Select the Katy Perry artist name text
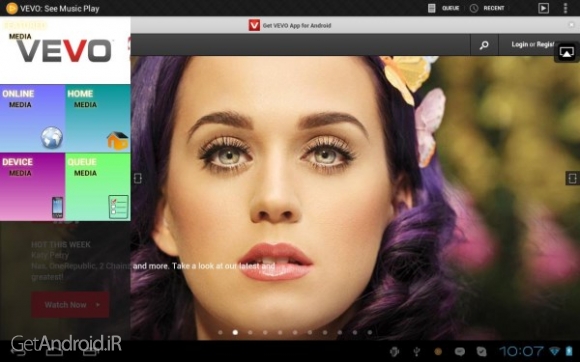Viewport: 580px width, 362px height. click(50, 255)
